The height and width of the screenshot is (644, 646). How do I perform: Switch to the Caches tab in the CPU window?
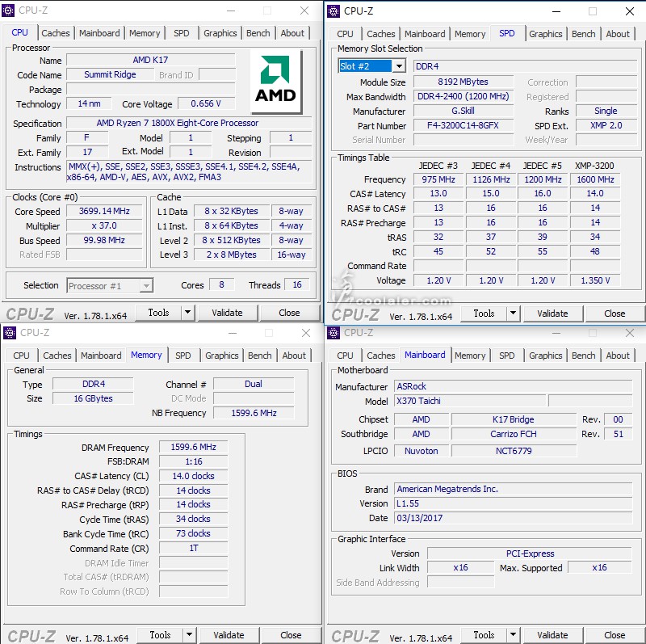pos(56,33)
